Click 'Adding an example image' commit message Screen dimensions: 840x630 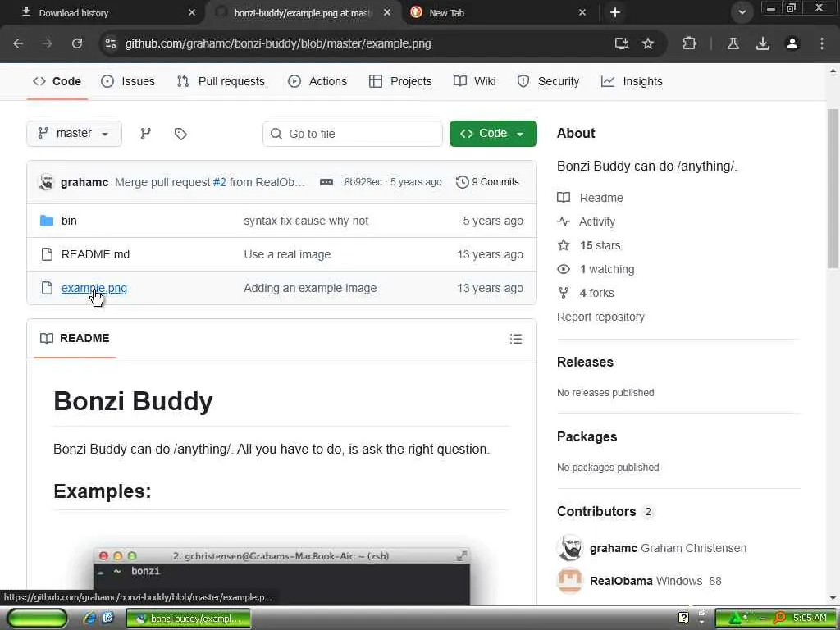(x=310, y=288)
